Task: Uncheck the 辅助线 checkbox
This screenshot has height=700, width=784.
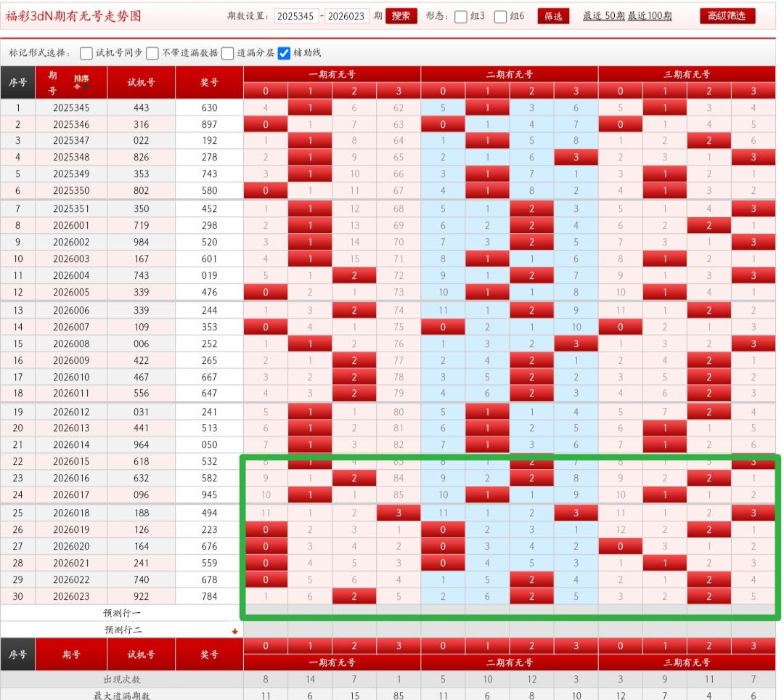Action: (284, 53)
